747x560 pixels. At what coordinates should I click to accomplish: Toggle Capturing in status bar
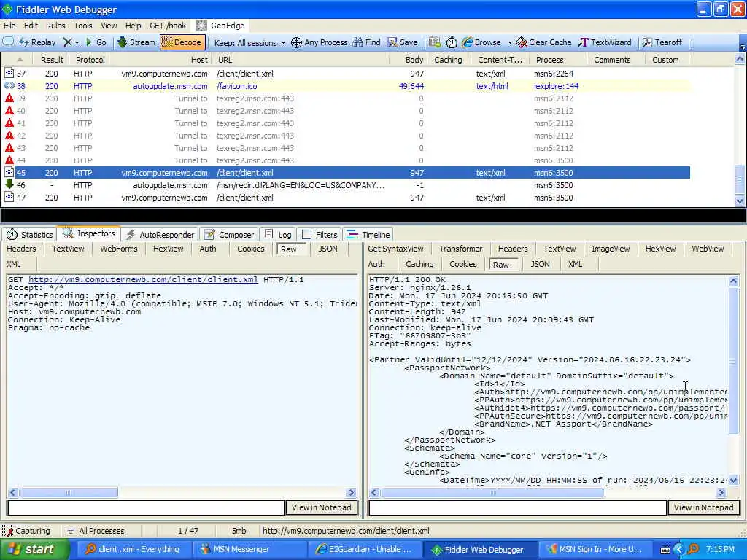[x=26, y=531]
